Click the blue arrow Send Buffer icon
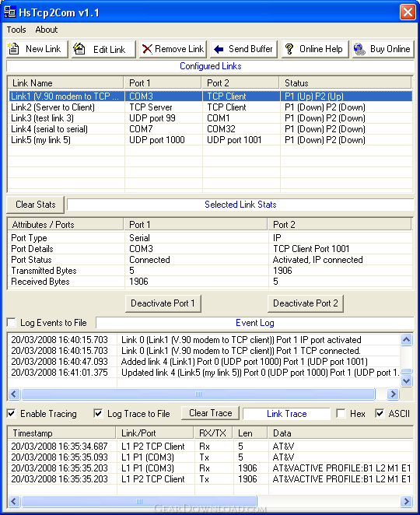 point(219,49)
